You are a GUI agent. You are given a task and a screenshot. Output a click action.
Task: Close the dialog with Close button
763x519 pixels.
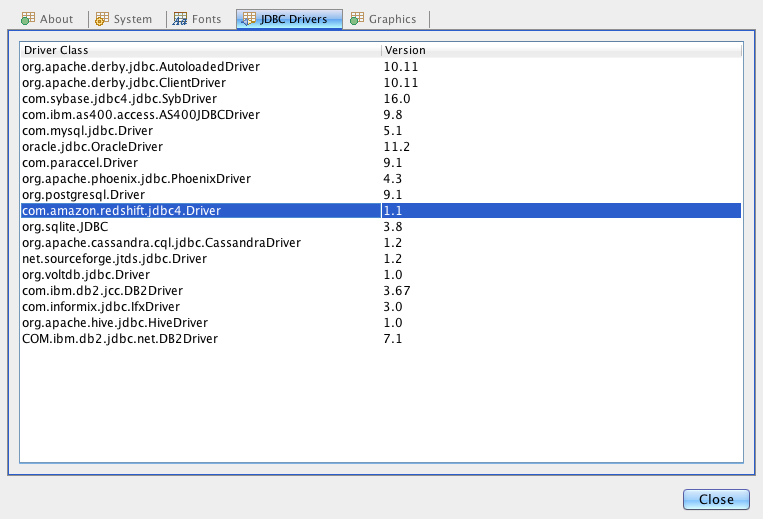pos(716,500)
